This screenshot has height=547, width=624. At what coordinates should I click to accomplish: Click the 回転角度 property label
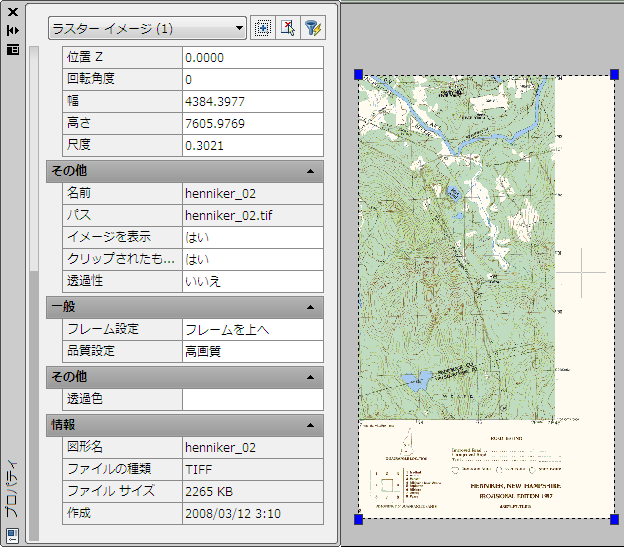point(122,80)
